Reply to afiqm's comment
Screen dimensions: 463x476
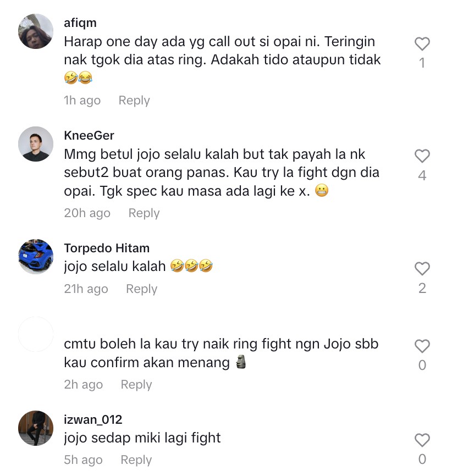(134, 101)
